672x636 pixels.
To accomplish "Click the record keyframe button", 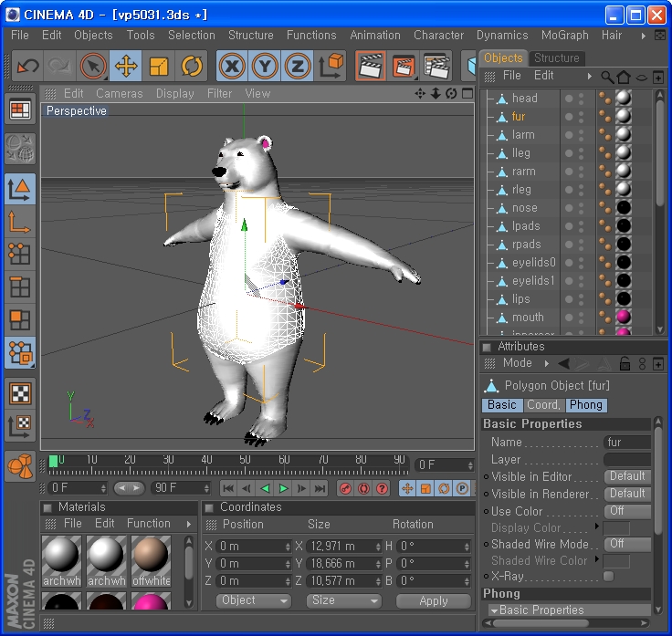I will (345, 488).
